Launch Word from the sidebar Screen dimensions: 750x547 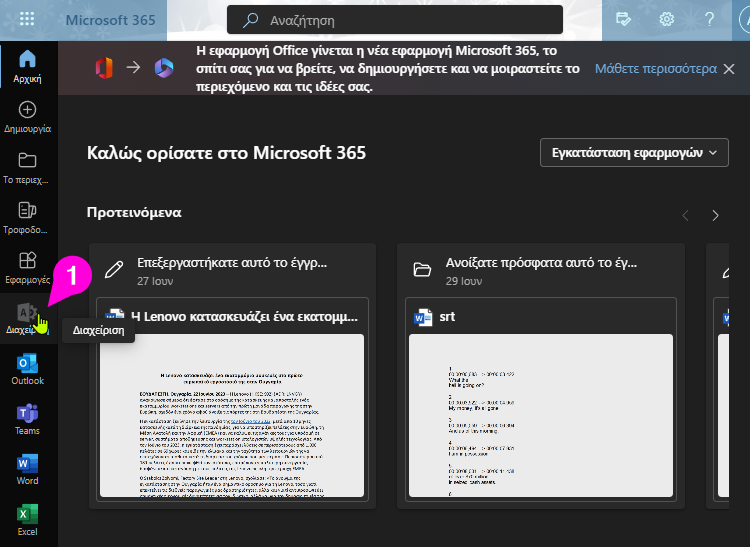click(27, 470)
